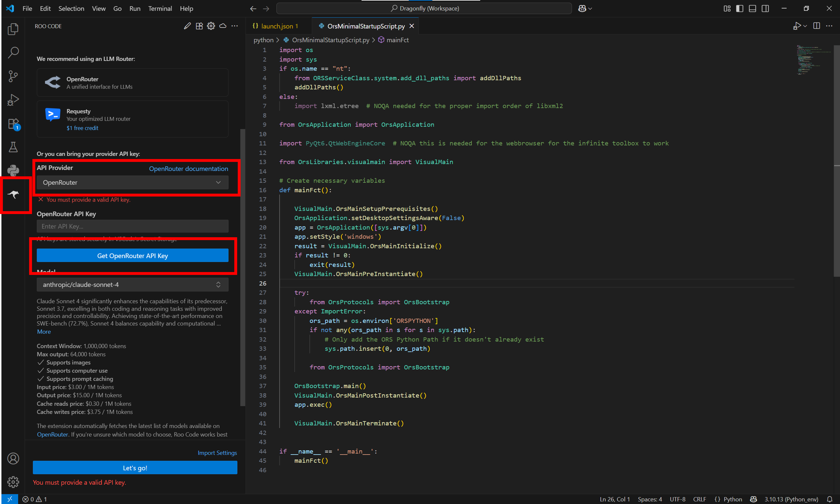Toggle the secondary side bar layout button
840x504 pixels.
(765, 9)
